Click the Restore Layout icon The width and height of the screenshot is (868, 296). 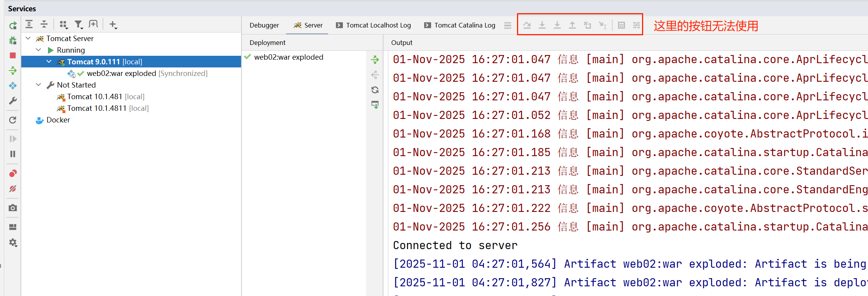13,227
